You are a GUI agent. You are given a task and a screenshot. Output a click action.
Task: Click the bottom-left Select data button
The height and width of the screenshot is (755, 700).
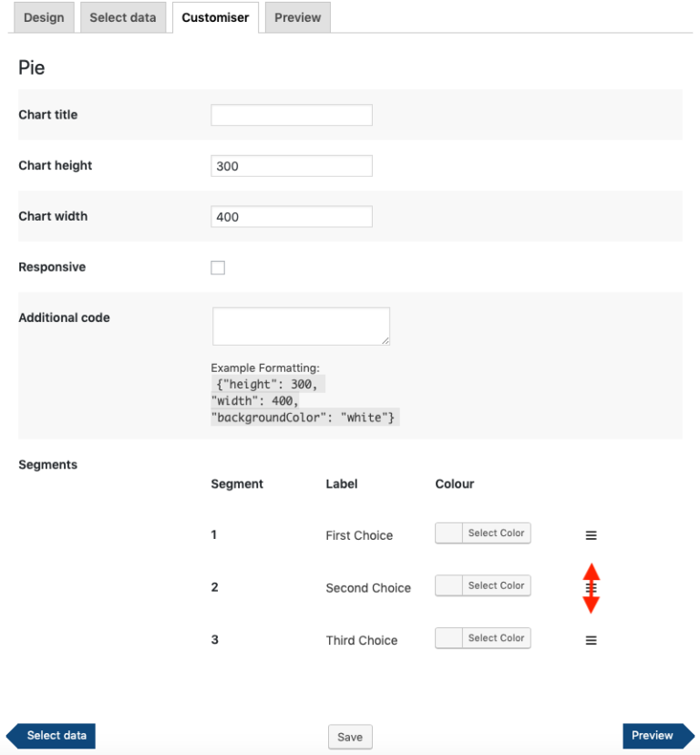click(50, 735)
